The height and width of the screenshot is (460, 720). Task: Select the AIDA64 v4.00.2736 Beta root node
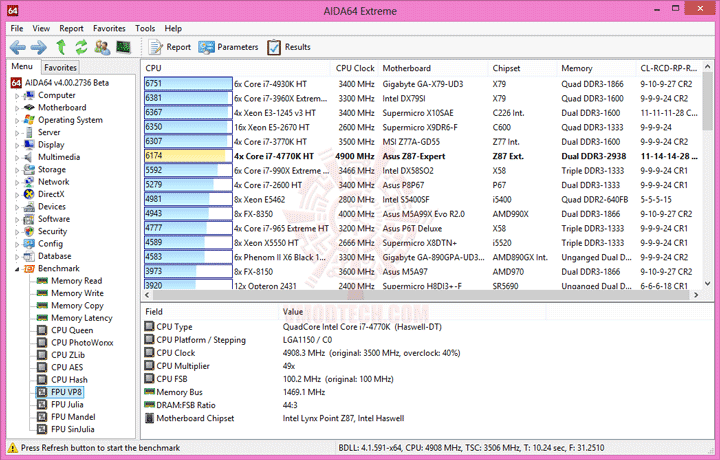pyautogui.click(x=67, y=83)
